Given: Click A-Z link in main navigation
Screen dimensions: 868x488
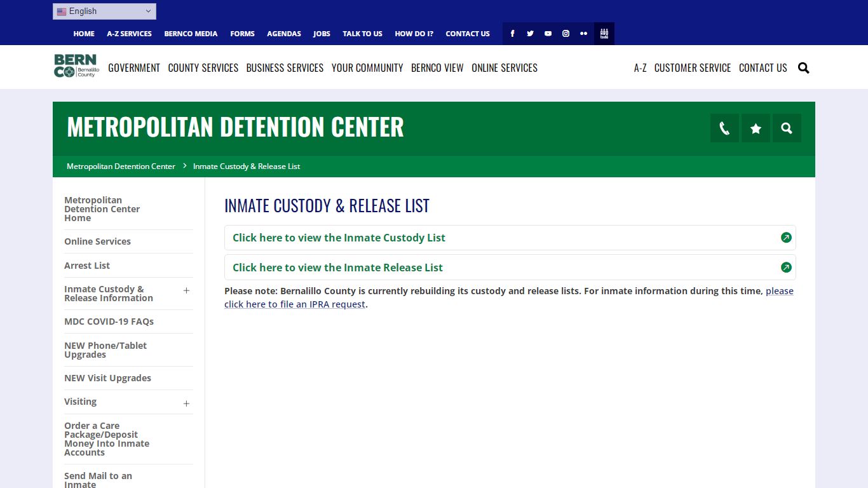Looking at the screenshot, I should [640, 68].
